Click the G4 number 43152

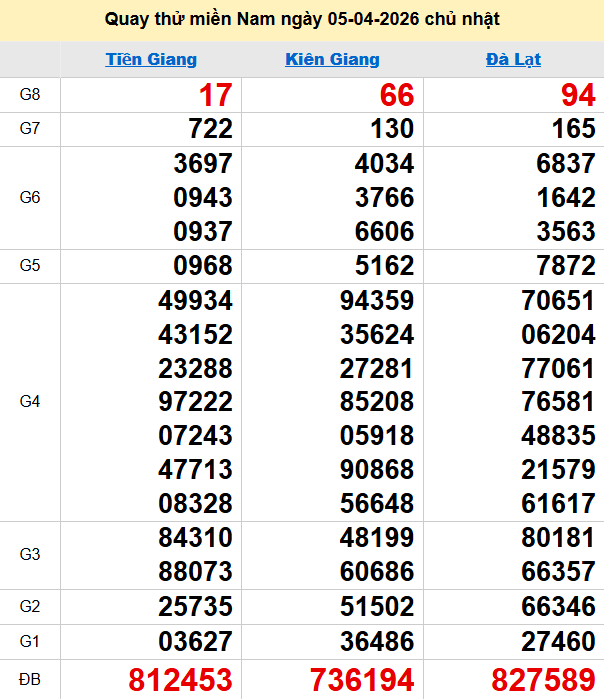point(196,334)
